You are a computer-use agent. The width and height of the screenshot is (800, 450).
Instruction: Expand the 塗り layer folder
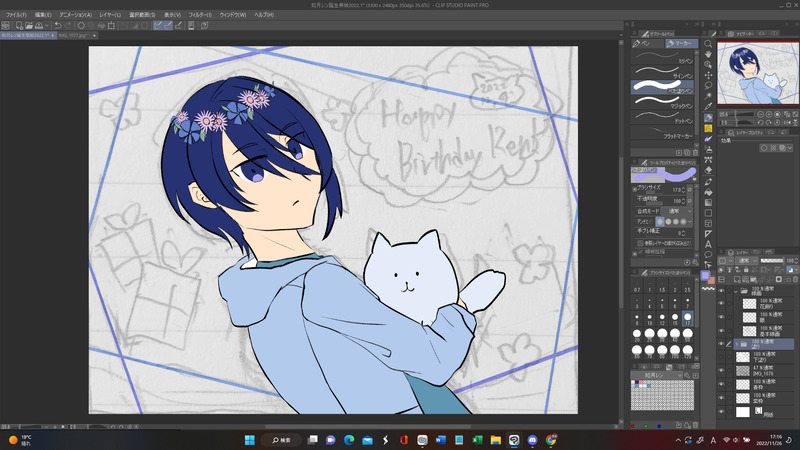[x=736, y=344]
